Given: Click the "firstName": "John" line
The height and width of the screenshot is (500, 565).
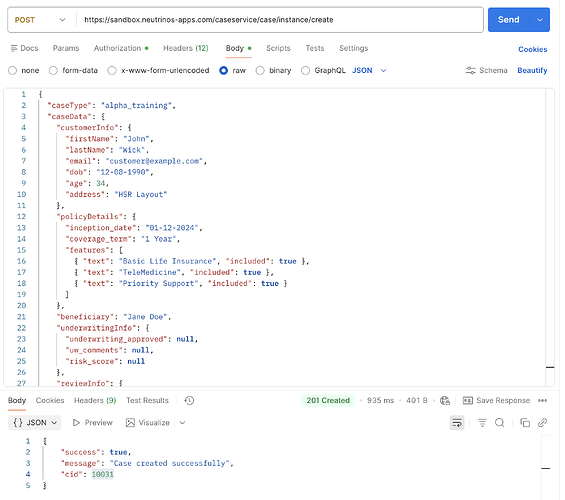Looking at the screenshot, I should click(x=110, y=139).
